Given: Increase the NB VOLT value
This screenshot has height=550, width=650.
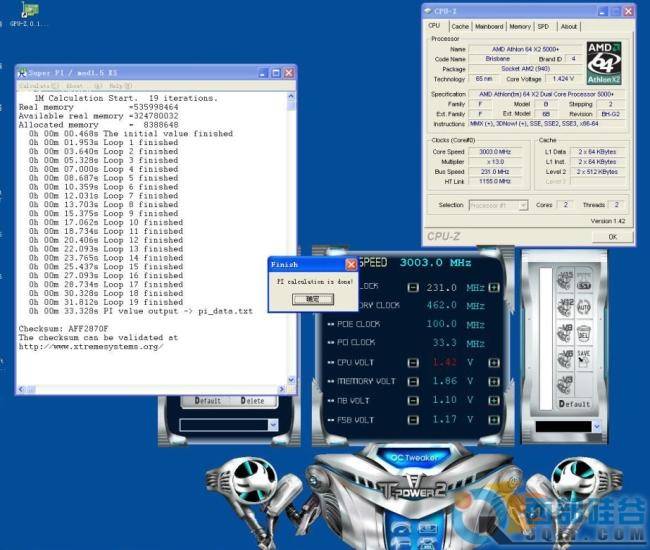Looking at the screenshot, I should click(494, 400).
